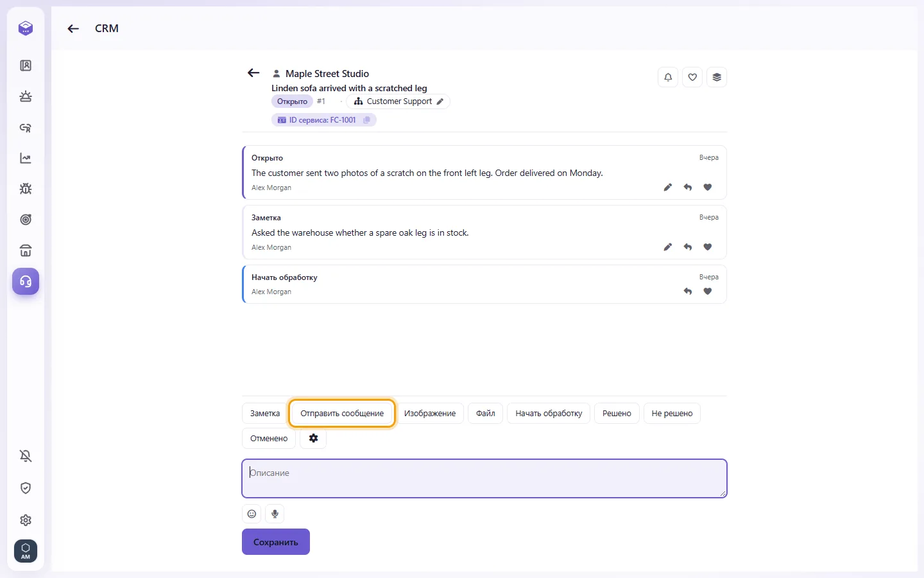The width and height of the screenshot is (924, 578).
Task: Edit the Customer Support team pencil
Action: point(440,101)
